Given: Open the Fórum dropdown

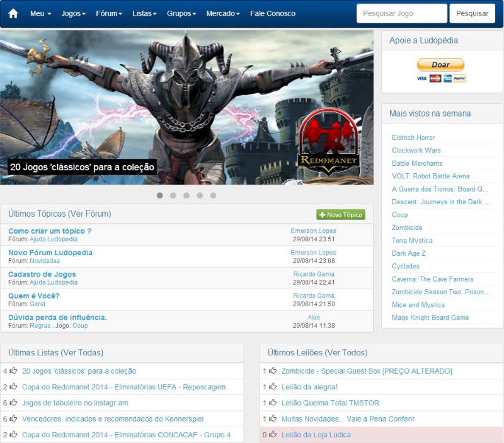Looking at the screenshot, I should click(x=109, y=13).
